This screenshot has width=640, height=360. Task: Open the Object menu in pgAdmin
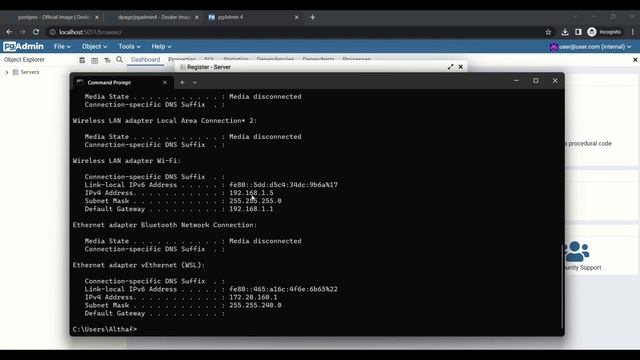click(94, 47)
